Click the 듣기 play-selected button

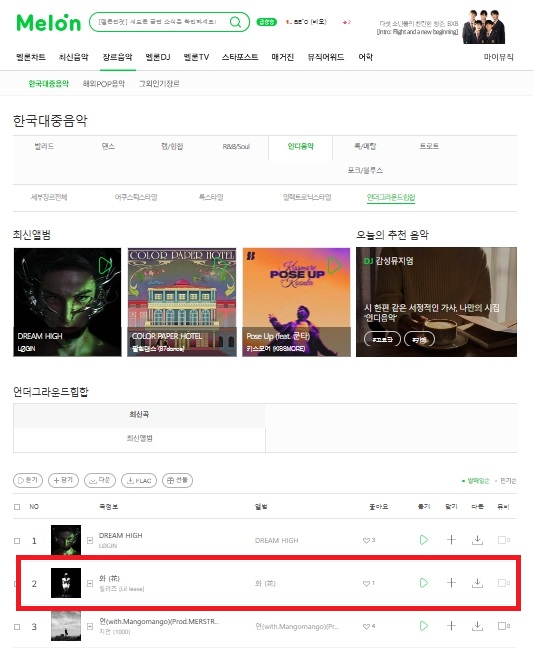[28, 480]
